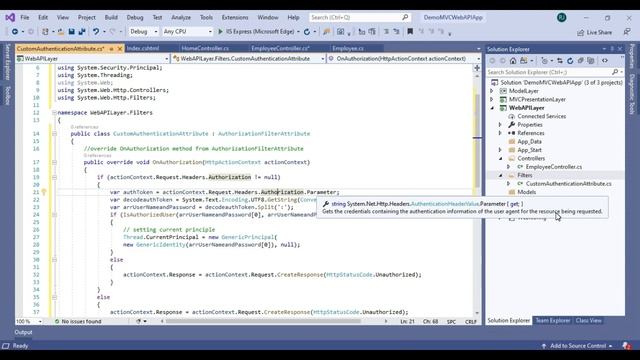Click Add to Source Control
This screenshot has height=360, width=640.
pyautogui.click(x=577, y=346)
